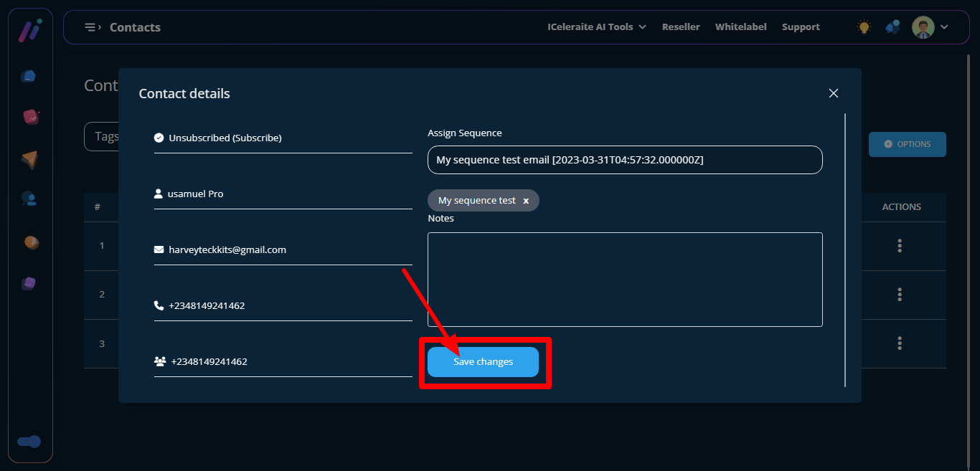Open the orange paper plane sidebar icon
This screenshot has width=980, height=471.
[29, 159]
